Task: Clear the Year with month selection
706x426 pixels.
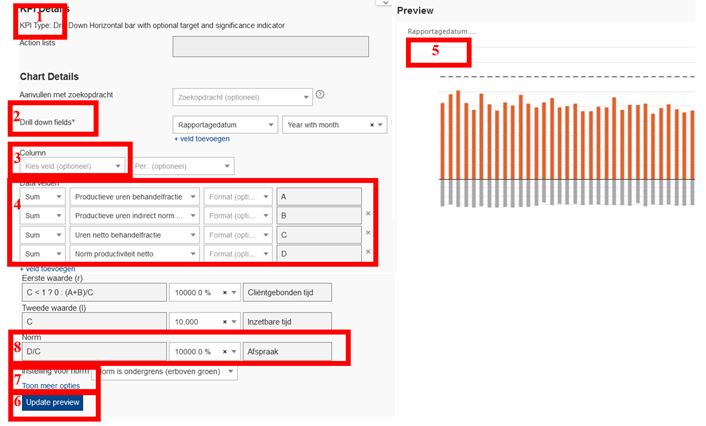Action: tap(371, 125)
